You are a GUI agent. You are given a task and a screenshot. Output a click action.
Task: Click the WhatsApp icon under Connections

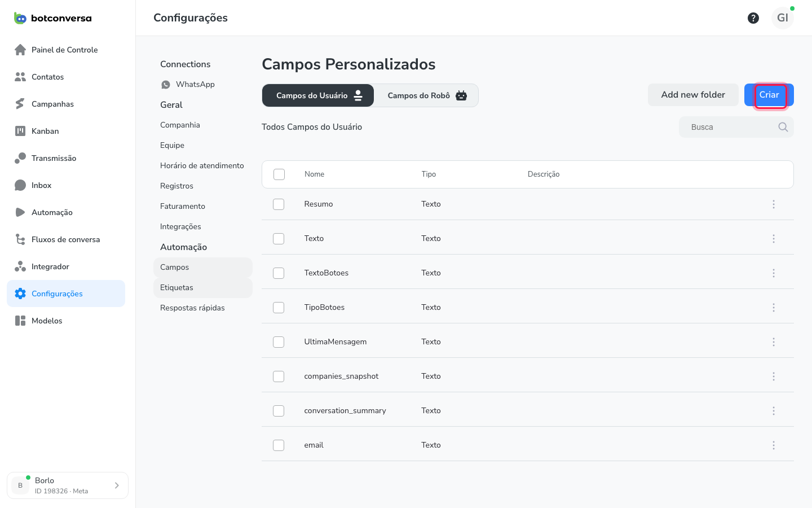(166, 85)
